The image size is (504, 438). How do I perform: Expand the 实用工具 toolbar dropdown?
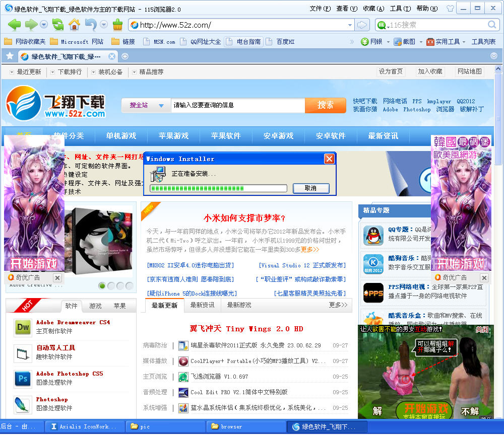click(x=464, y=42)
